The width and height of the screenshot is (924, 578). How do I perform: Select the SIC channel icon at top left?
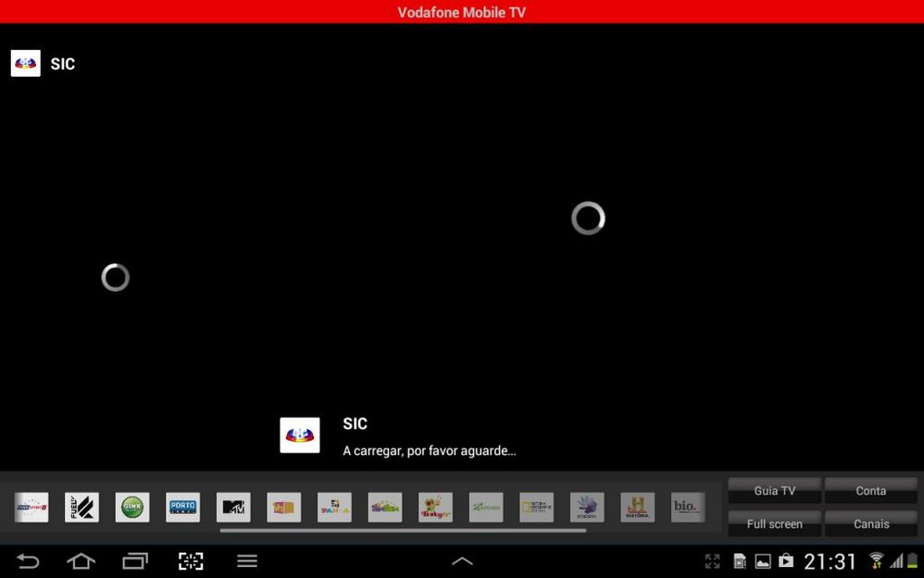[25, 62]
